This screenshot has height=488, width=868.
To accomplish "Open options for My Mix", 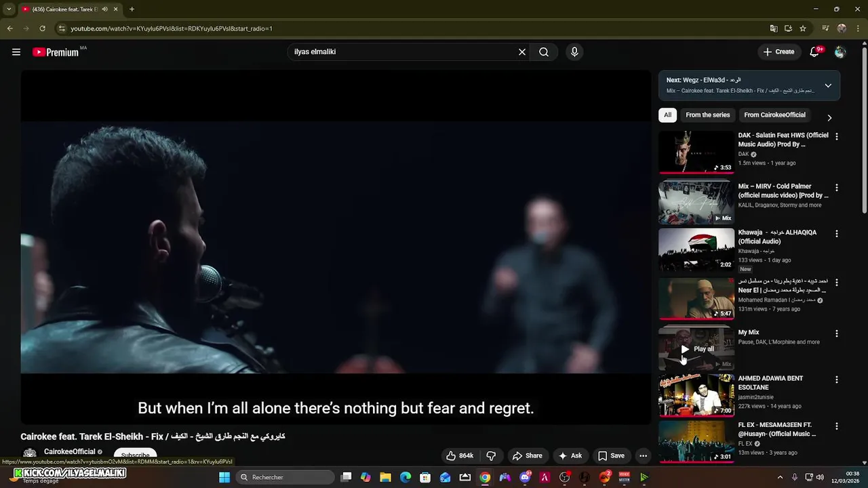I will pos(836,333).
